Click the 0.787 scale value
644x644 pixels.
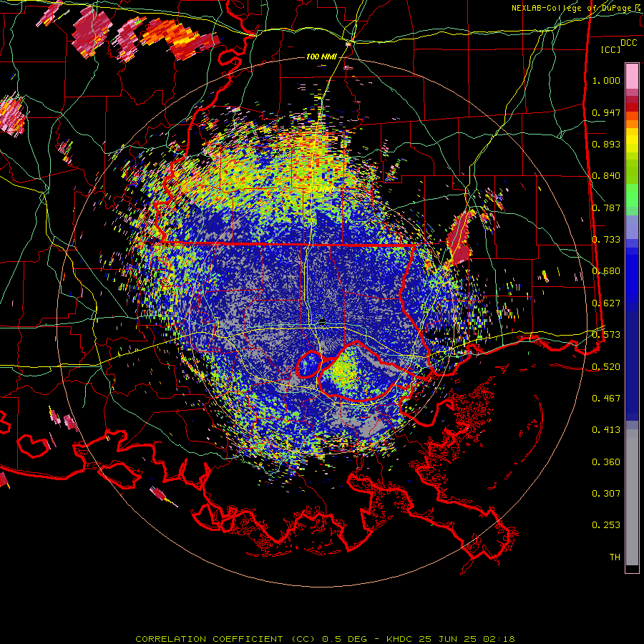[x=606, y=208]
